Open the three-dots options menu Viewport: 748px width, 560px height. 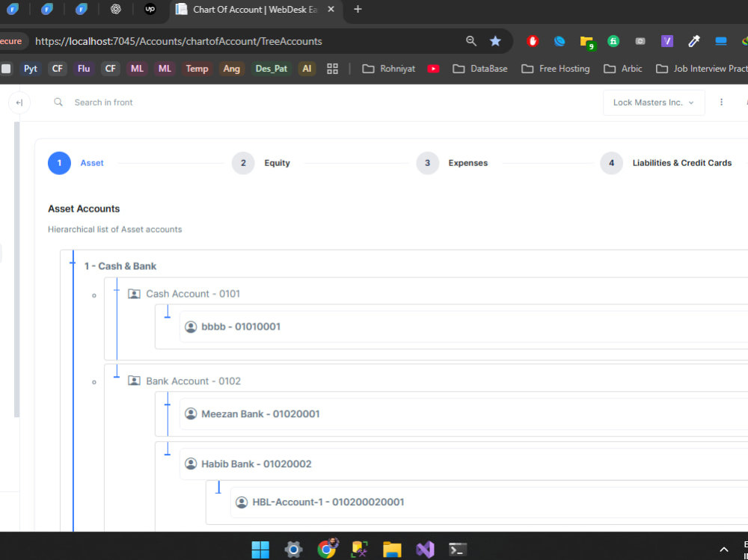(x=721, y=102)
